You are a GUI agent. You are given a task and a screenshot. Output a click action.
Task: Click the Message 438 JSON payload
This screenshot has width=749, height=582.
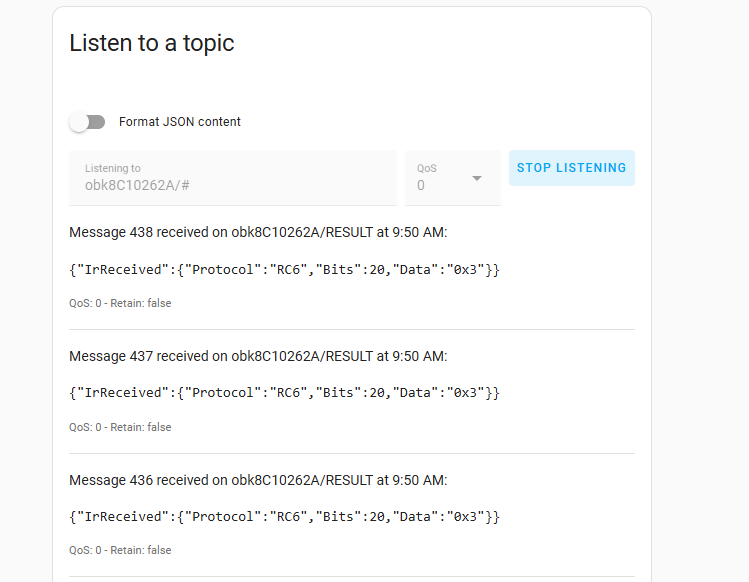[x=284, y=270]
